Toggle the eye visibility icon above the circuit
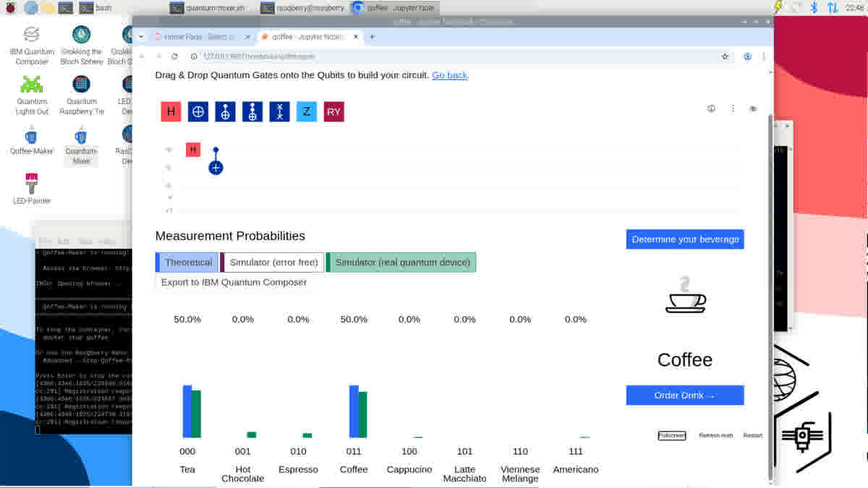The height and width of the screenshot is (488, 868). (753, 108)
